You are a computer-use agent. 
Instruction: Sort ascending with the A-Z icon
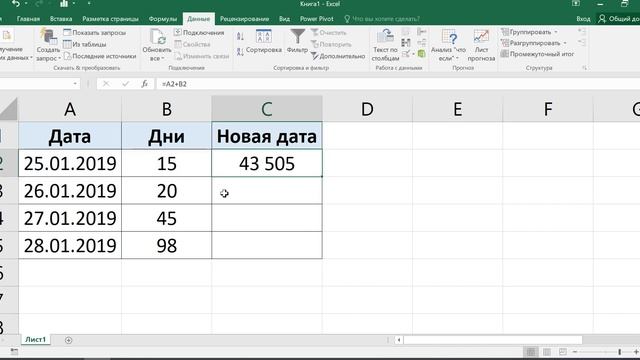(240, 36)
